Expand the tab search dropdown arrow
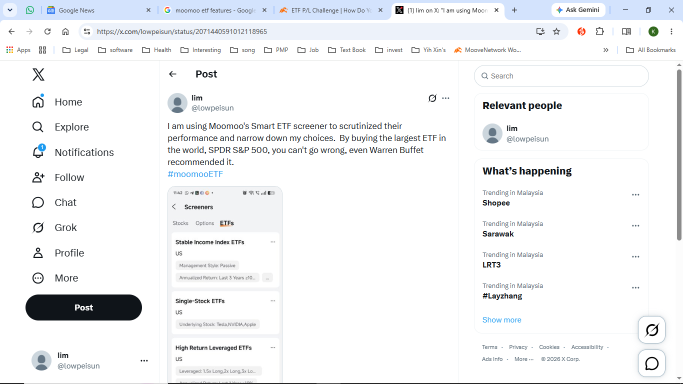Image resolution: width=683 pixels, height=384 pixels. point(10,10)
